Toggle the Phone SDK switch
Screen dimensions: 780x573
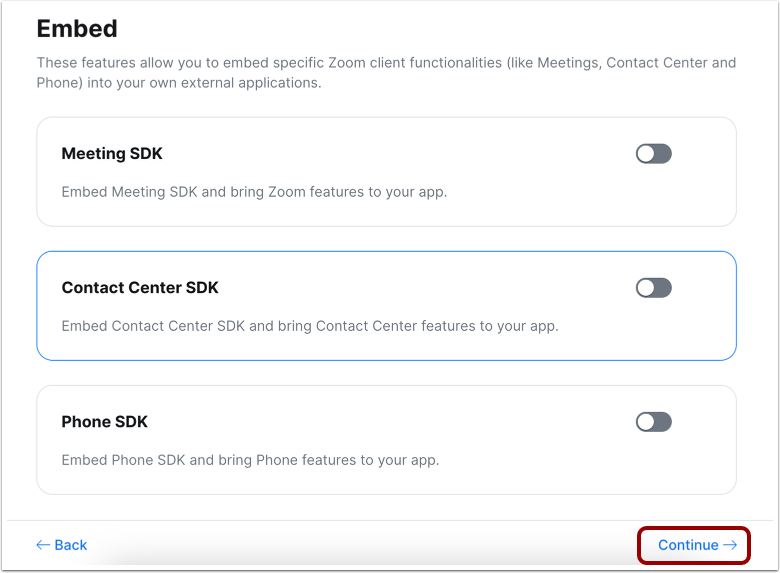654,422
